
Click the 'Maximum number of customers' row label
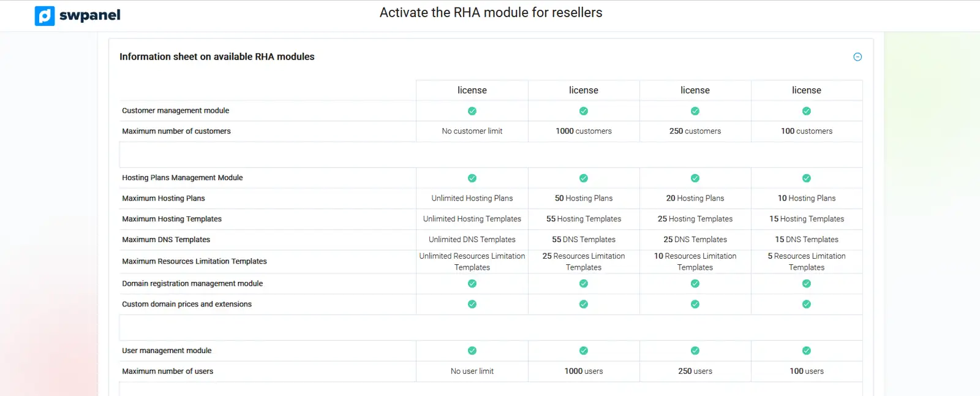[176, 131]
